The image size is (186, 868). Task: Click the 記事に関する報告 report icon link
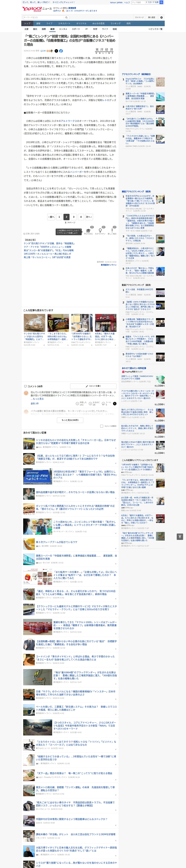[31, 233]
